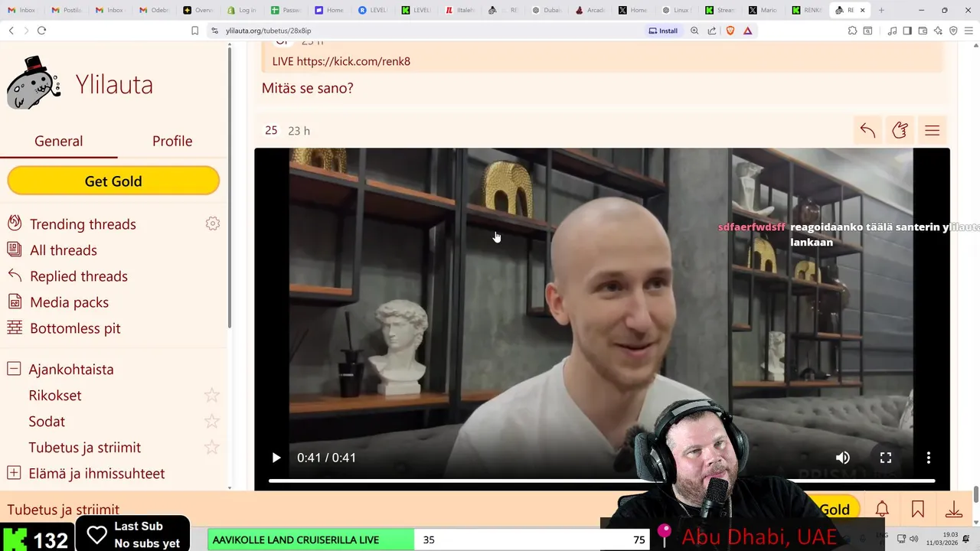Go to Replied threads
980x551 pixels.
[x=79, y=276]
